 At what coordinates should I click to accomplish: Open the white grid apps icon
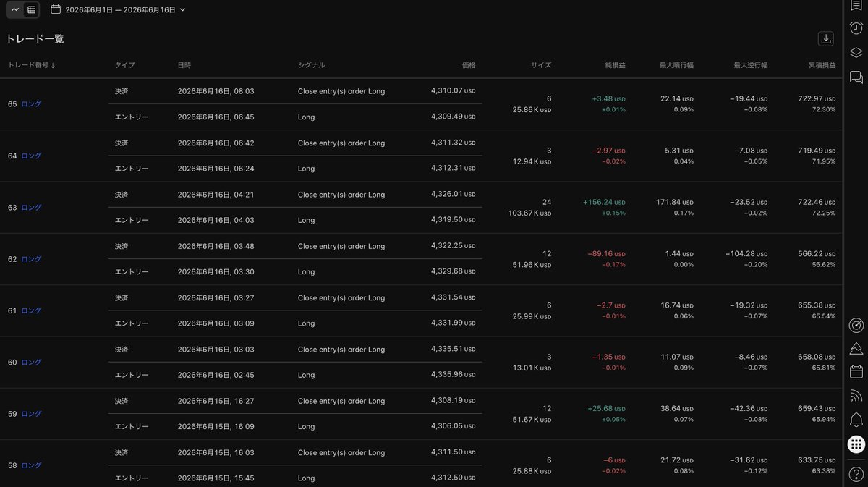[856, 444]
